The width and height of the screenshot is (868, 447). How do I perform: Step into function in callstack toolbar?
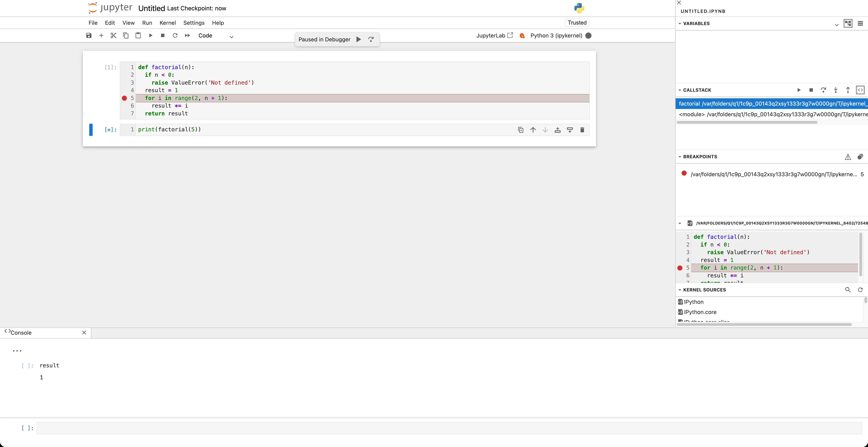pyautogui.click(x=836, y=90)
